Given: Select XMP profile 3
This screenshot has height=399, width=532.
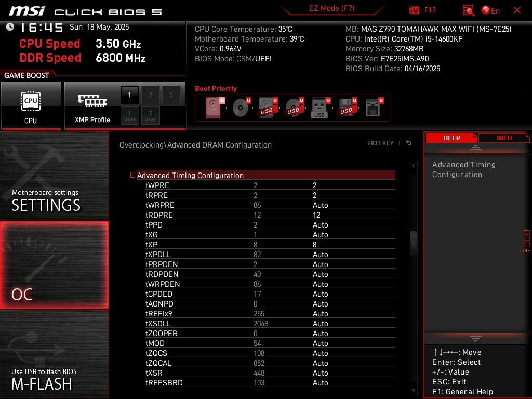Looking at the screenshot, I should tap(171, 95).
